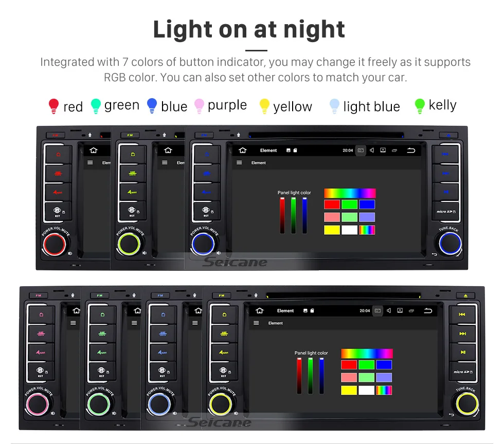Select the red swatch on the blue-lit unit's panel
The image size is (504, 444).
[332, 205]
